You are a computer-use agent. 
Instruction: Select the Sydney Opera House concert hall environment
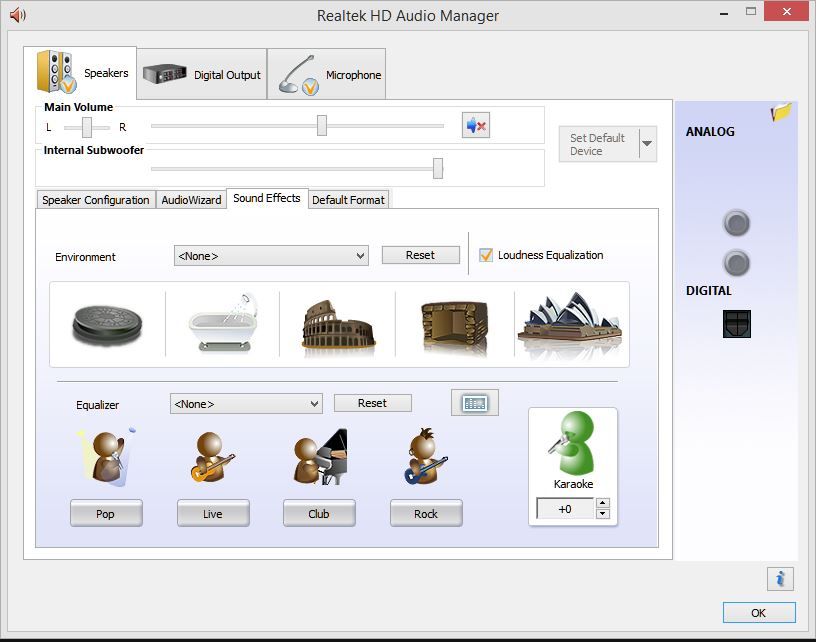pos(570,324)
